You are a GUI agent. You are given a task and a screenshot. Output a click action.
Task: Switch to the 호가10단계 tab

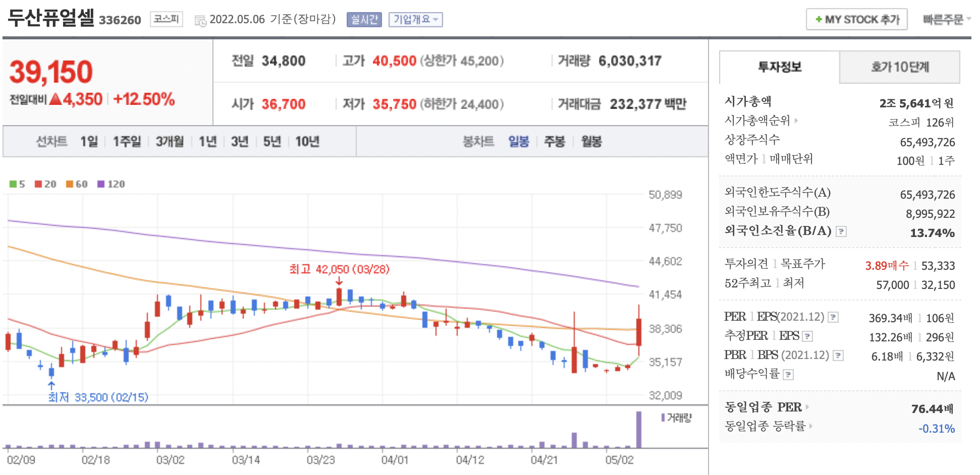[x=900, y=67]
